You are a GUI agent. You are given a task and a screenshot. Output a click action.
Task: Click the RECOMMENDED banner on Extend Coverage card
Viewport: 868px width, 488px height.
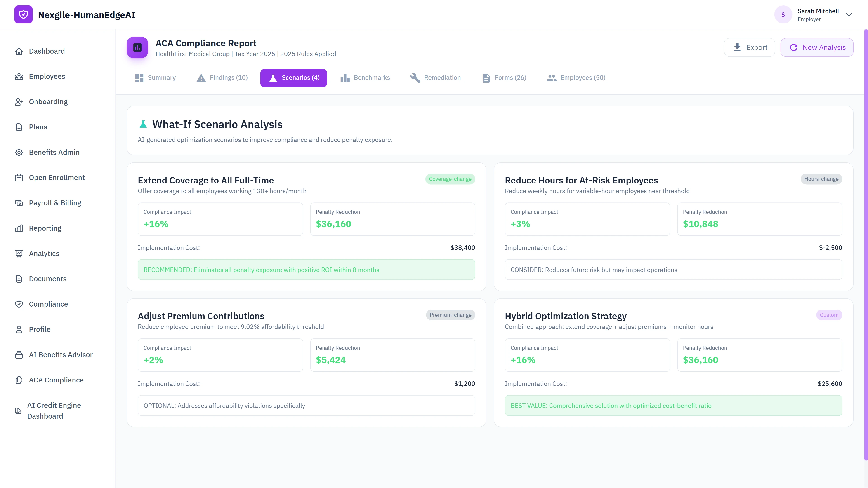coord(306,270)
